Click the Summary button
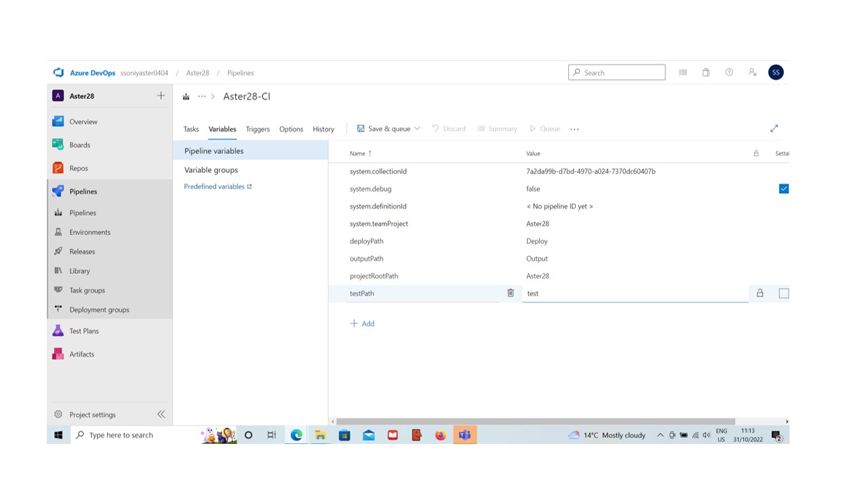Screen dimensions: 868x488 coord(497,129)
